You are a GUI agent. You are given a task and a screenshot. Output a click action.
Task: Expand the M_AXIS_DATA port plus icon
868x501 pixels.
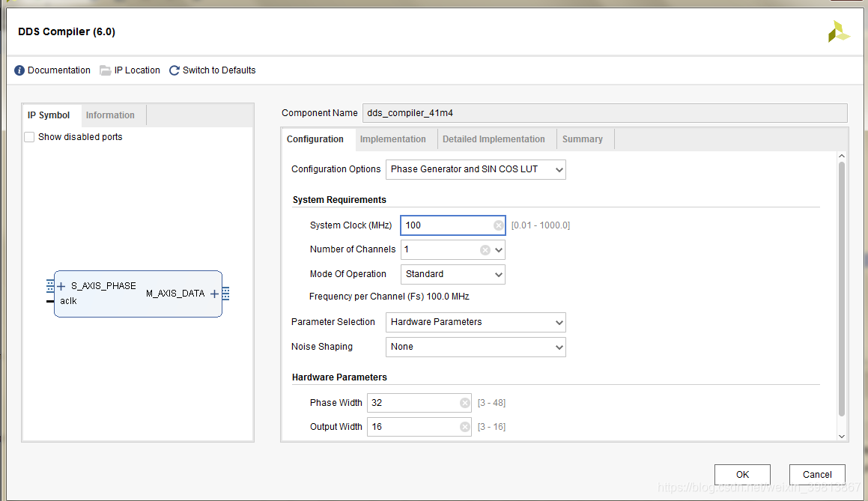pyautogui.click(x=214, y=294)
